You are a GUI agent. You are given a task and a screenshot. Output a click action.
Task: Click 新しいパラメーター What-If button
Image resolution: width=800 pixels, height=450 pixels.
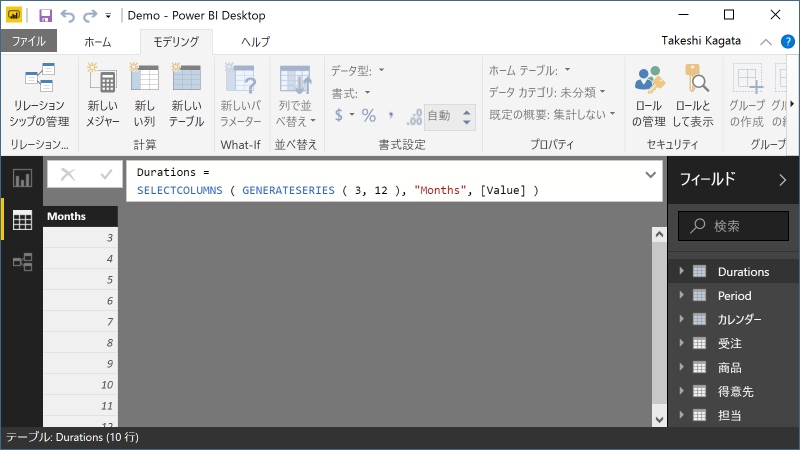pos(241,95)
